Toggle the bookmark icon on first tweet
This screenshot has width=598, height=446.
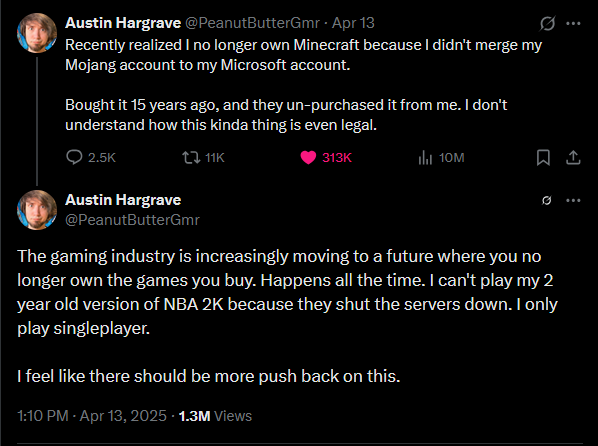coord(543,157)
